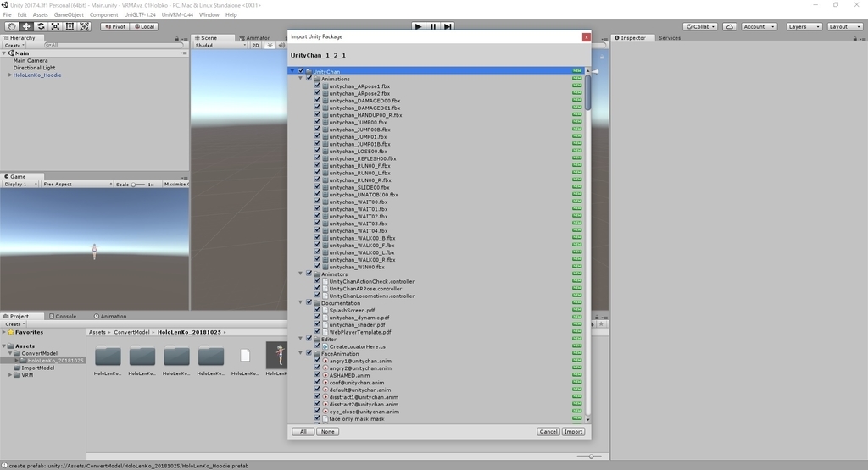Screen dimensions: 868x470
Task: Open the first HoloLenKo folder icon
Action: pos(108,356)
